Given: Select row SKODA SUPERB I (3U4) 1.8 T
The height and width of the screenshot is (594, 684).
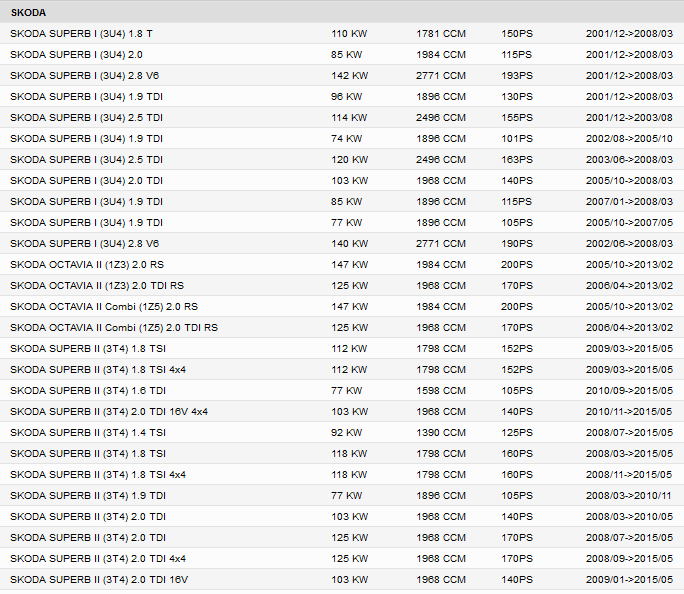Looking at the screenshot, I should click(x=342, y=34).
